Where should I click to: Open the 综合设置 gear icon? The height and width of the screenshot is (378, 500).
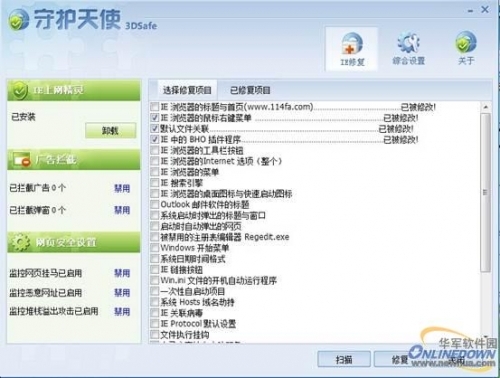click(x=408, y=43)
